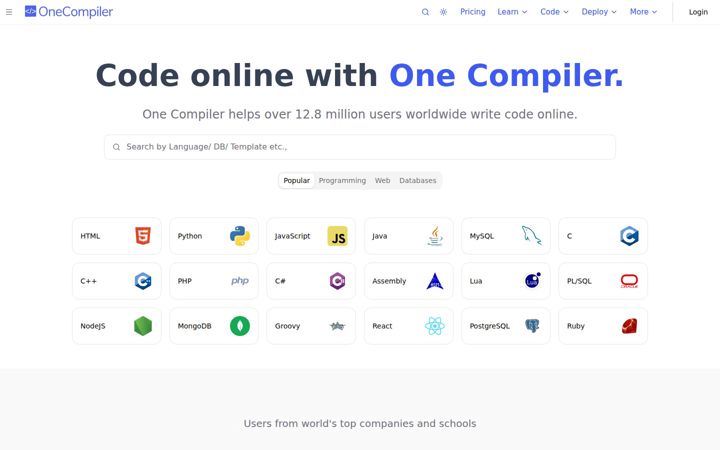
Task: Open the Lua moon logo icon
Action: 533,280
